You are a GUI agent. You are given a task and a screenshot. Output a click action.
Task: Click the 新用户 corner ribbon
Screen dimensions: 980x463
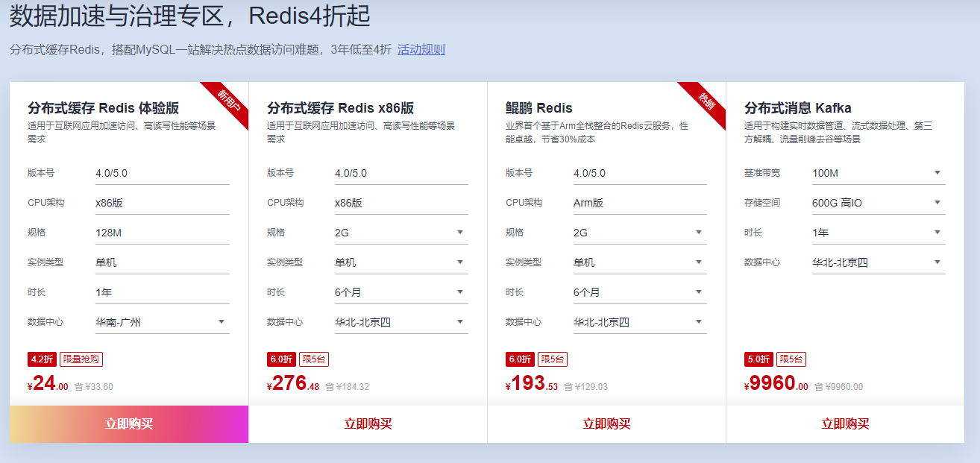click(x=228, y=101)
